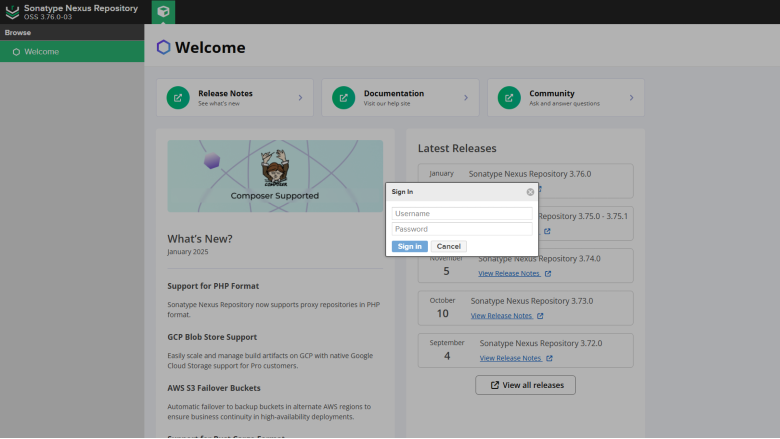Open View Release Notes for 3.73.0
The height and width of the screenshot is (439, 780).
501,316
